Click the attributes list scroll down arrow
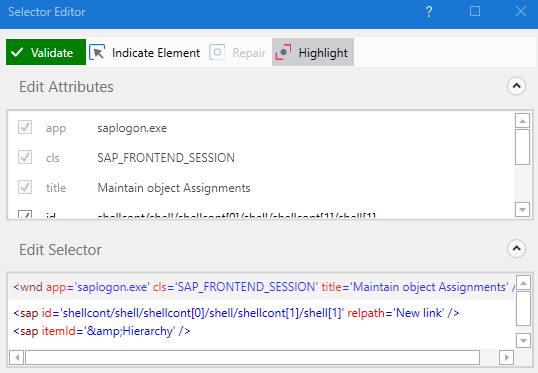This screenshot has width=538, height=373. coord(522,209)
